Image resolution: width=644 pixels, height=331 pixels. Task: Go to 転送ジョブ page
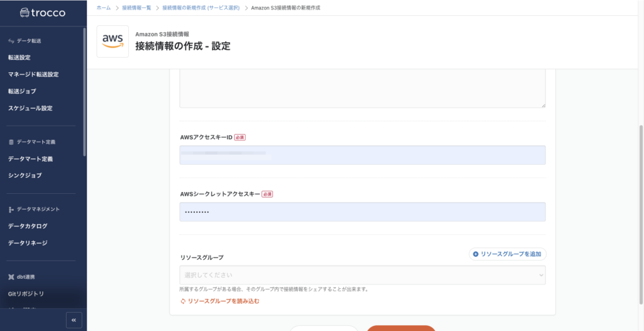22,91
